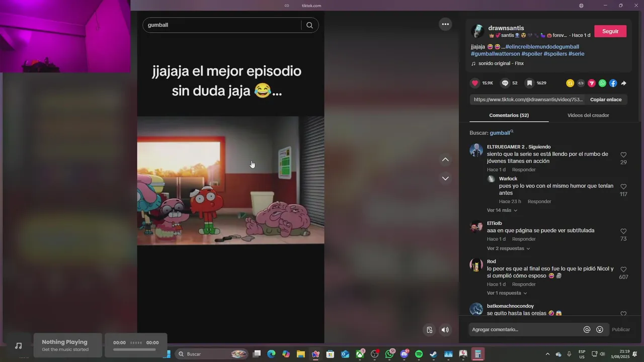The image size is (644, 362).
Task: Like ElTiolb's comment
Action: point(623,231)
